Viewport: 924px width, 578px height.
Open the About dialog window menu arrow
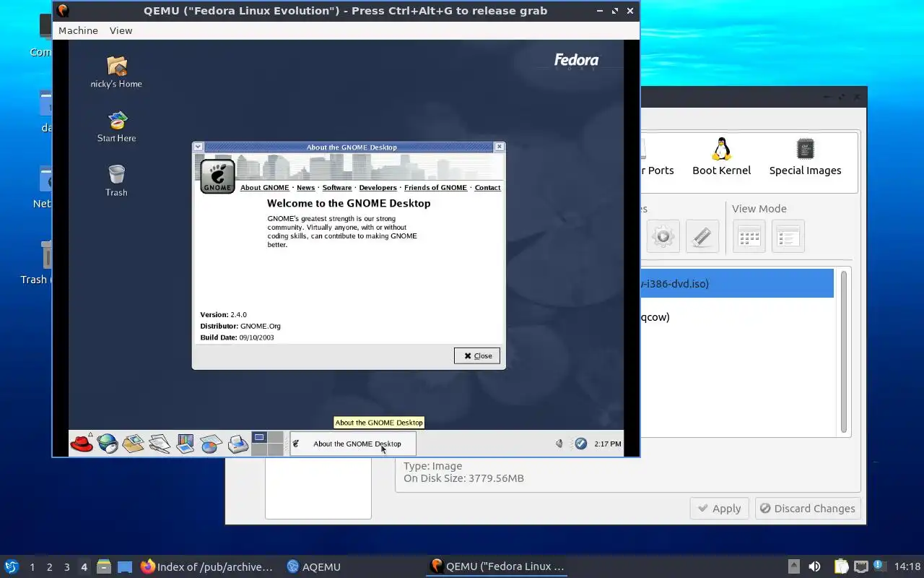tap(199, 147)
